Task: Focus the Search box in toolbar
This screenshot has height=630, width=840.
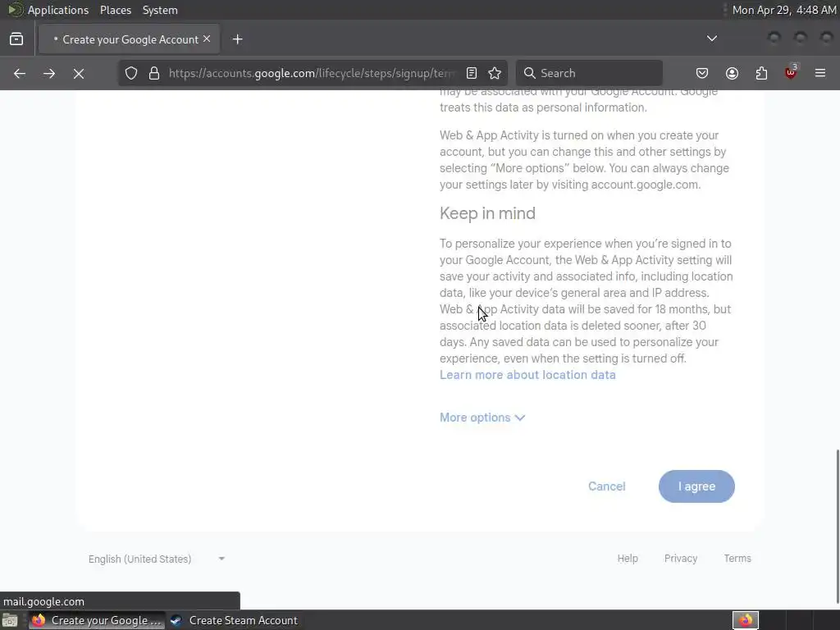Action: pos(589,73)
